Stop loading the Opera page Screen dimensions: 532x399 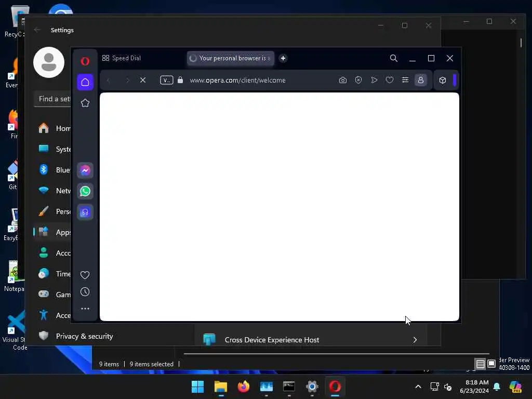pyautogui.click(x=143, y=80)
